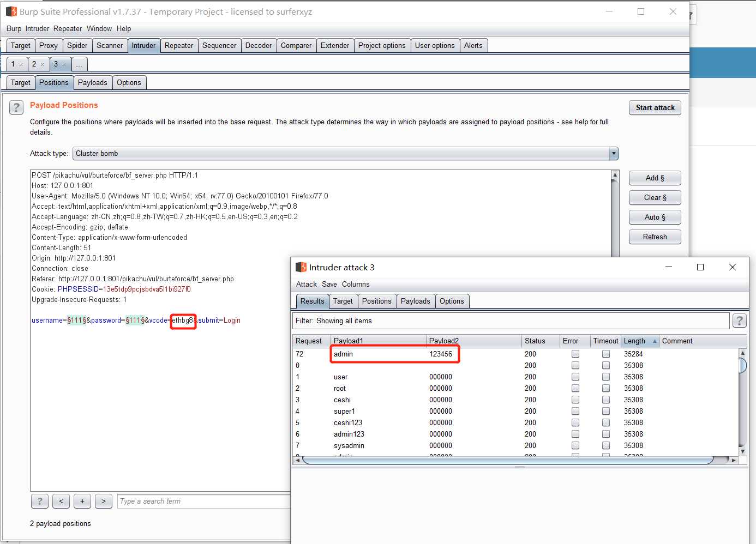Click the results filter bar
This screenshot has width=756, height=544.
tap(511, 321)
